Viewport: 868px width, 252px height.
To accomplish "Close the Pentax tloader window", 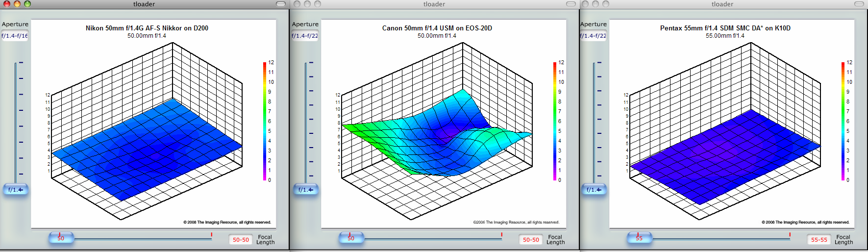I will point(585,4).
